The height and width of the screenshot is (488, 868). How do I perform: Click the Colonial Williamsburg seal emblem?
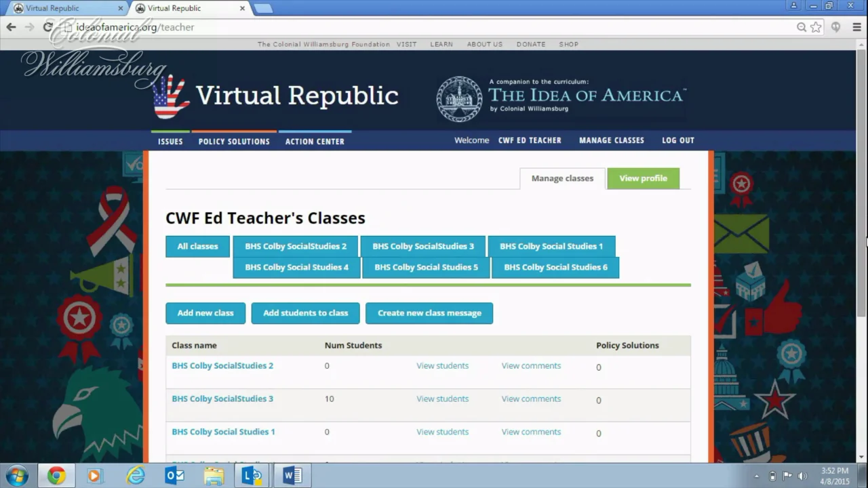click(459, 99)
